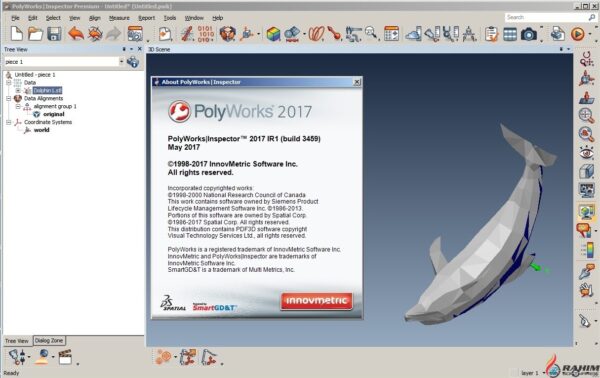Click the hand icon in right toolbar
Screen dimensions: 600x378
(586, 290)
